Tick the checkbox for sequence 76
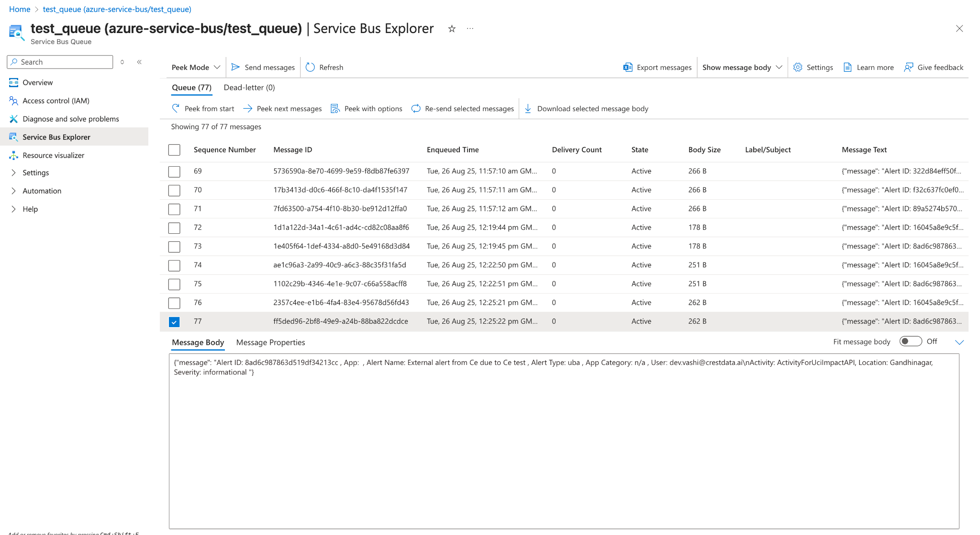This screenshot has height=535, width=980. click(174, 303)
